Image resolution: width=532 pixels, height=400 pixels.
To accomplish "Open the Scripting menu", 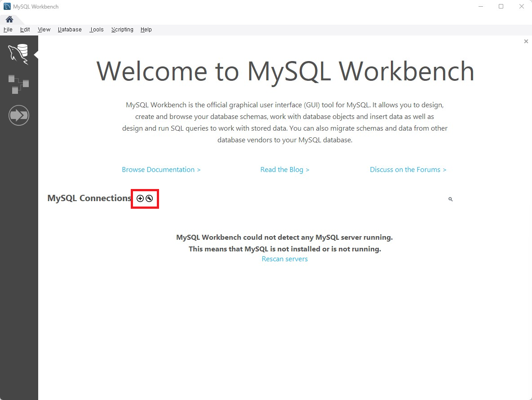I will (x=122, y=30).
